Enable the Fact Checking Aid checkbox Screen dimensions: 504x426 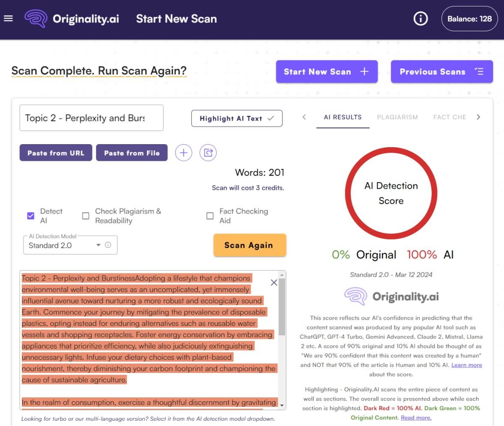pos(210,216)
